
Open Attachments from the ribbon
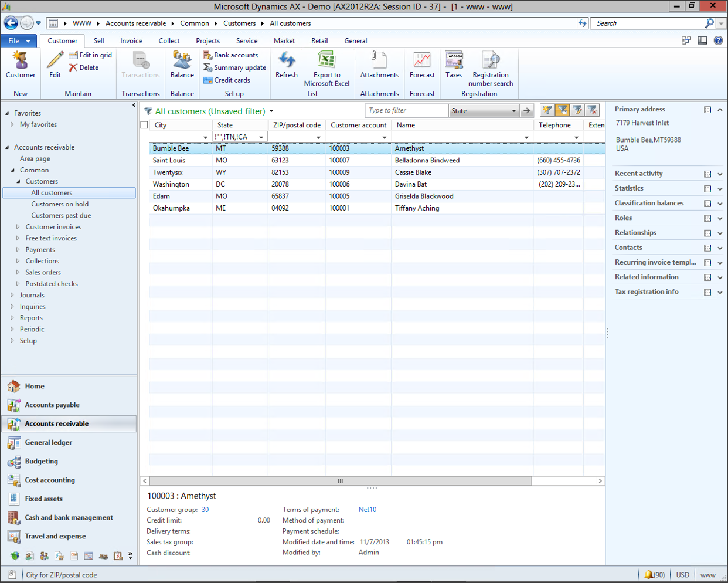379,61
